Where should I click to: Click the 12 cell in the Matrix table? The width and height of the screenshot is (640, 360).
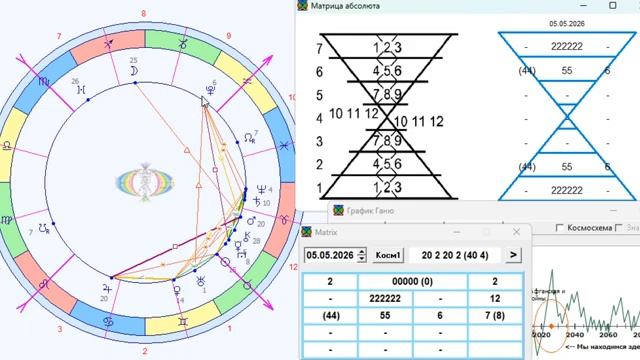pyautogui.click(x=495, y=299)
